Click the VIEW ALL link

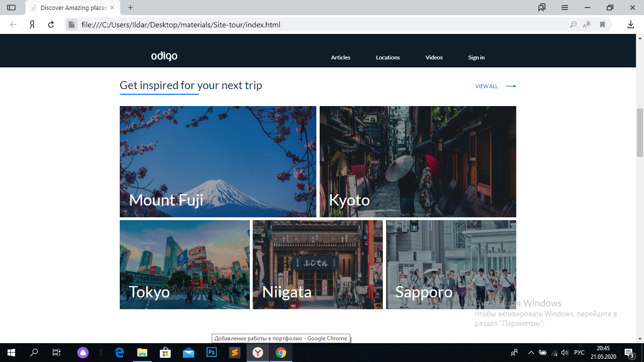487,86
